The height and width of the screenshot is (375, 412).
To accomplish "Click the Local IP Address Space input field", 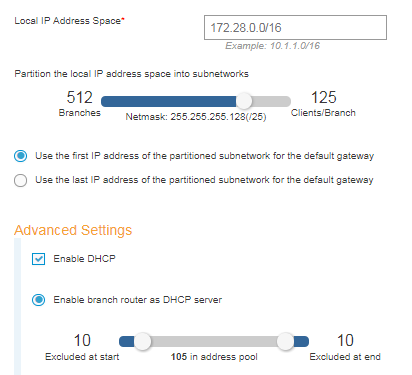I will tap(295, 27).
